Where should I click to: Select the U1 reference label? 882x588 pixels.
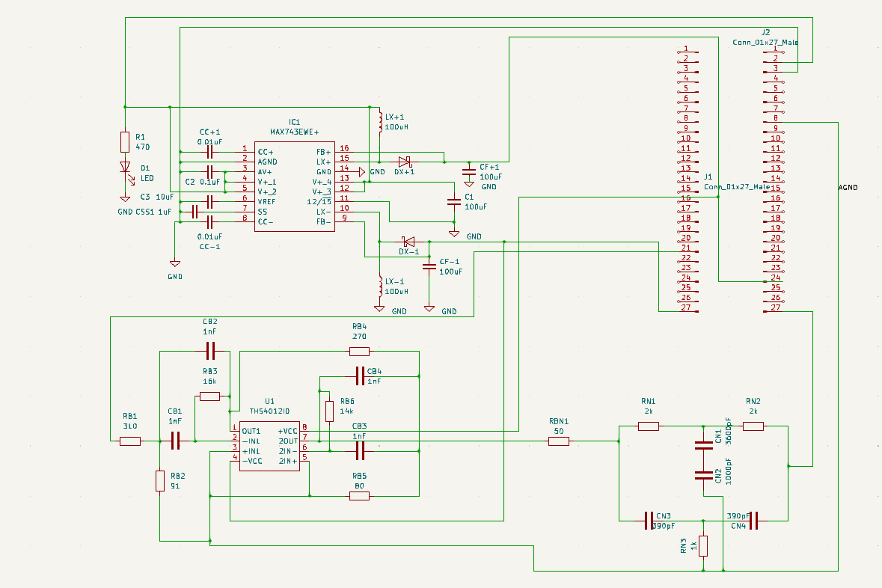point(269,401)
